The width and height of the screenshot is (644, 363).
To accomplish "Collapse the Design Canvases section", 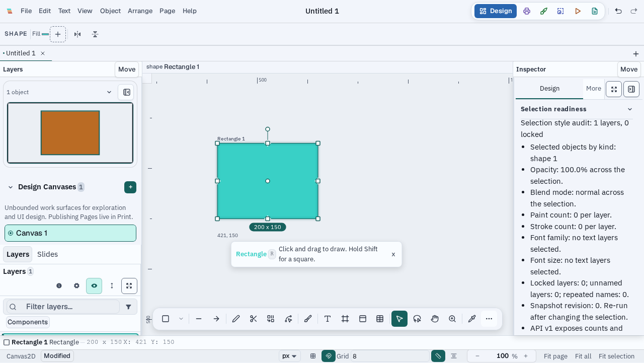I will (x=11, y=187).
